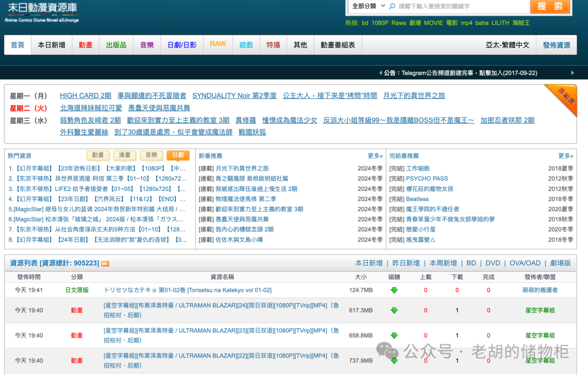
Task: Open 加密忍者咲耶 2期 link
Action: [507, 120]
